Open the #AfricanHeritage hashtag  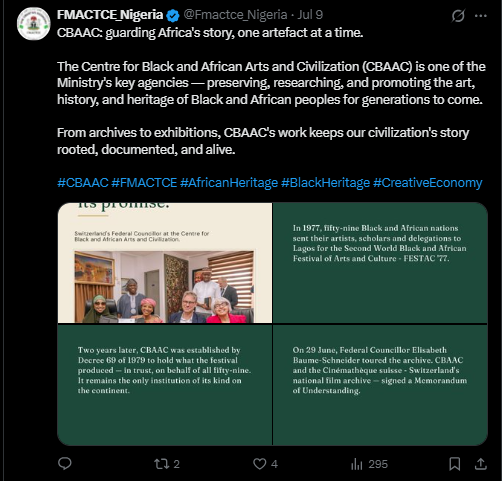(229, 183)
